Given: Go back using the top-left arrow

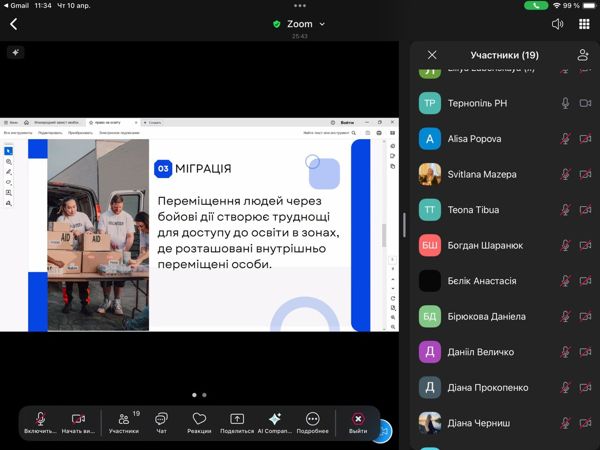Looking at the screenshot, I should click(14, 24).
